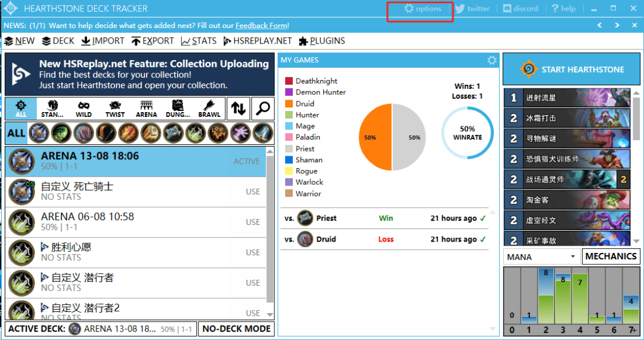Image resolution: width=644 pixels, height=340 pixels.
Task: Select the Dungeon deck type filter
Action: tap(177, 108)
